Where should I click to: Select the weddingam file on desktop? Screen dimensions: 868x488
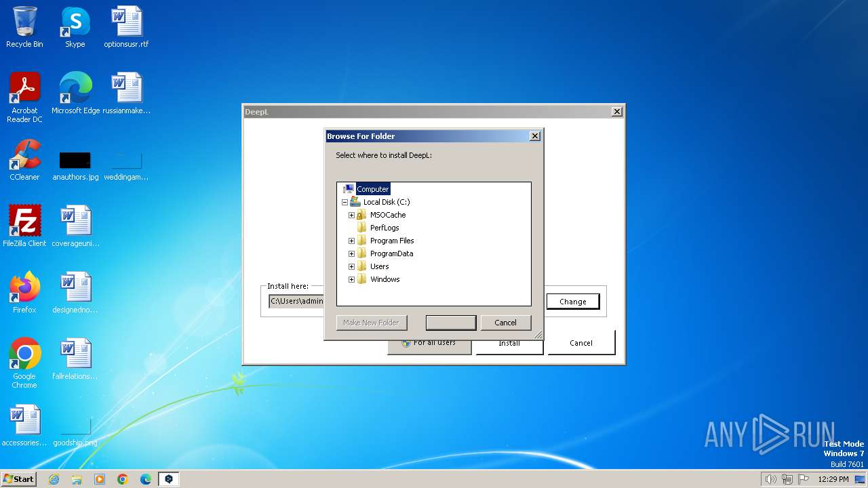pos(126,165)
